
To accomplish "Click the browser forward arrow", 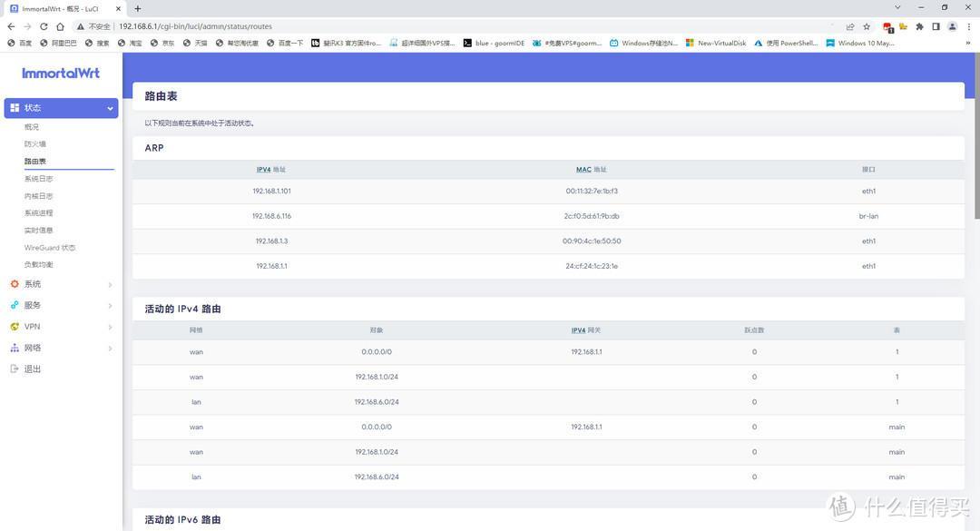I will pyautogui.click(x=27, y=26).
